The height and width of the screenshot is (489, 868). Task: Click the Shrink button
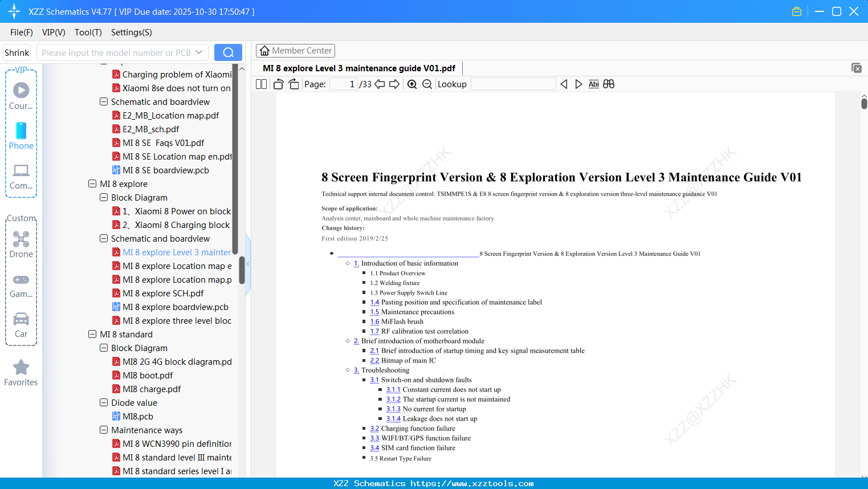pyautogui.click(x=17, y=52)
